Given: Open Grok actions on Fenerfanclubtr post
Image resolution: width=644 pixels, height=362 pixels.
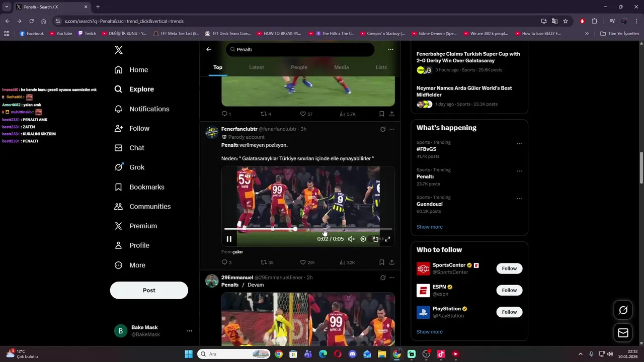Looking at the screenshot, I should point(383,129).
